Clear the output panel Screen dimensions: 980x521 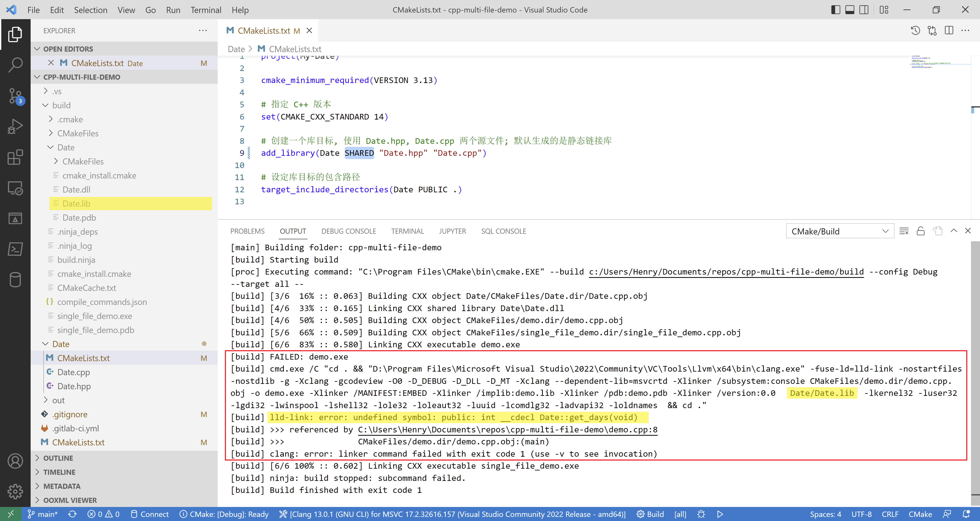pos(904,231)
